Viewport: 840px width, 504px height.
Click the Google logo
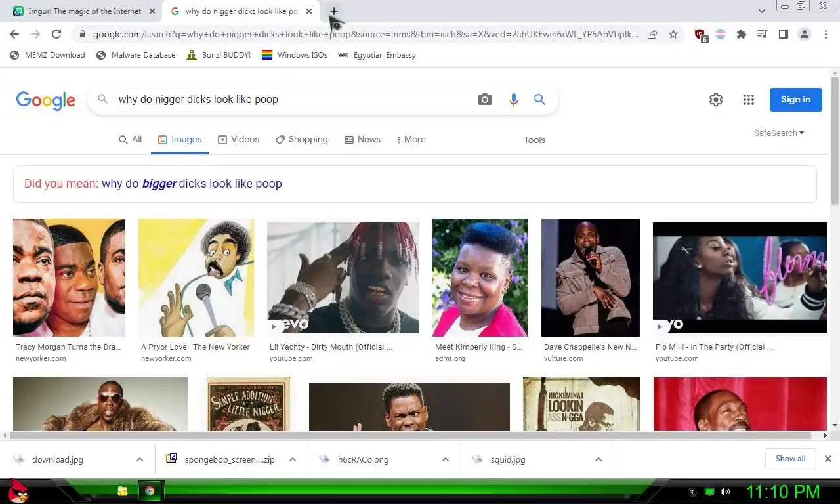(x=46, y=100)
